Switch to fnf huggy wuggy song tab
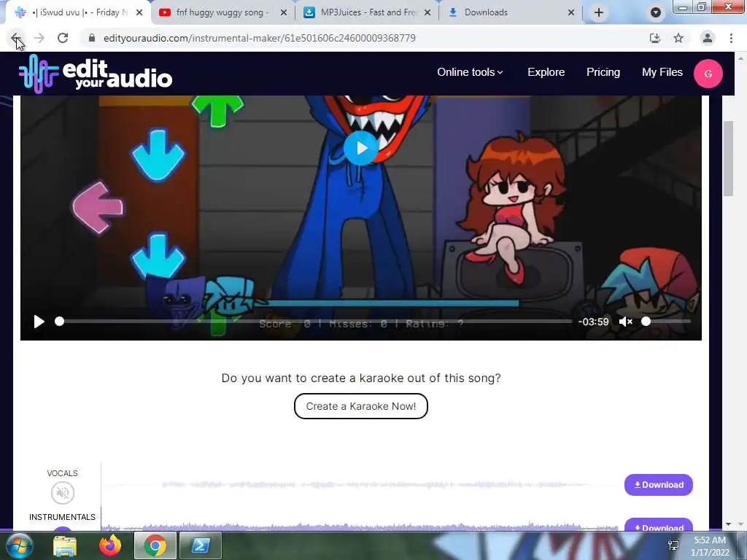The width and height of the screenshot is (747, 560). click(x=222, y=12)
